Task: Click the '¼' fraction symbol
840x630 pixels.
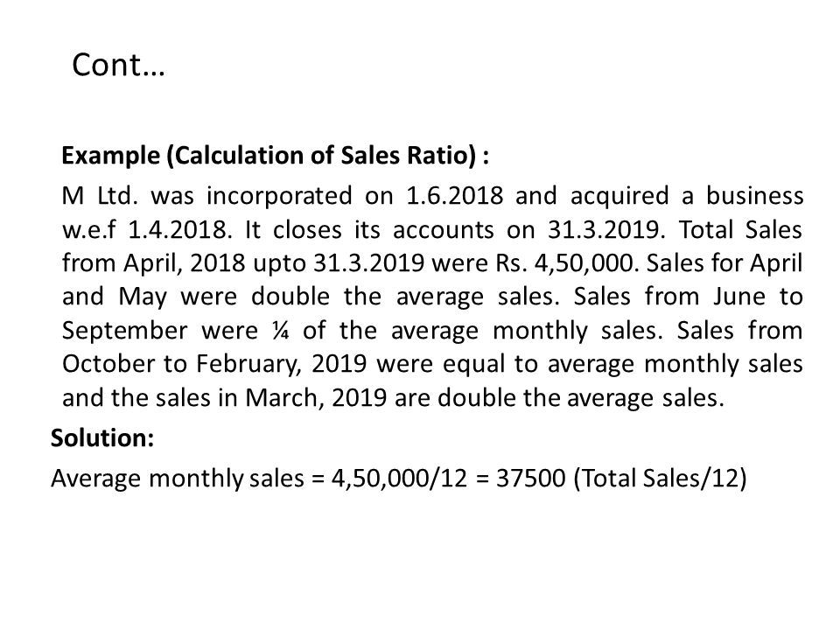Action: click(x=280, y=331)
